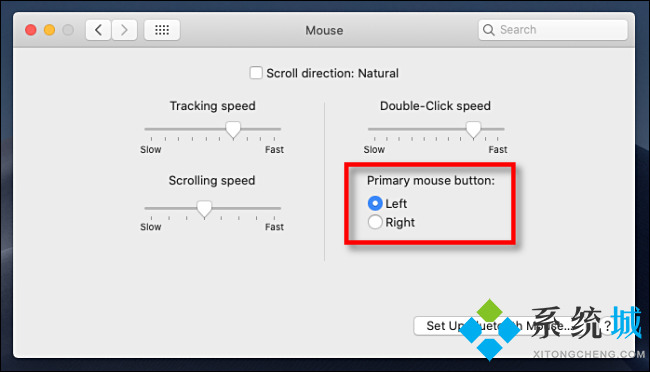Click the Scrolling speed slider thumb
This screenshot has width=650, height=372.
tap(204, 209)
